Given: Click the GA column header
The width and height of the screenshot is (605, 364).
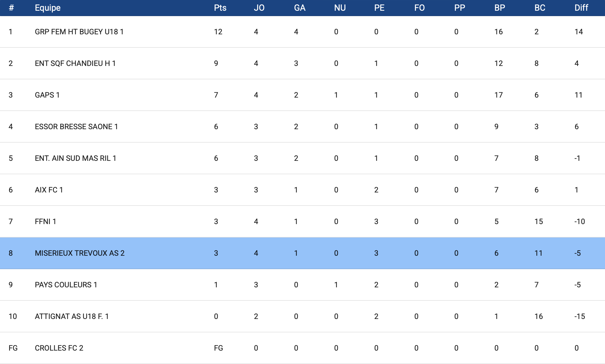Looking at the screenshot, I should (x=300, y=8).
